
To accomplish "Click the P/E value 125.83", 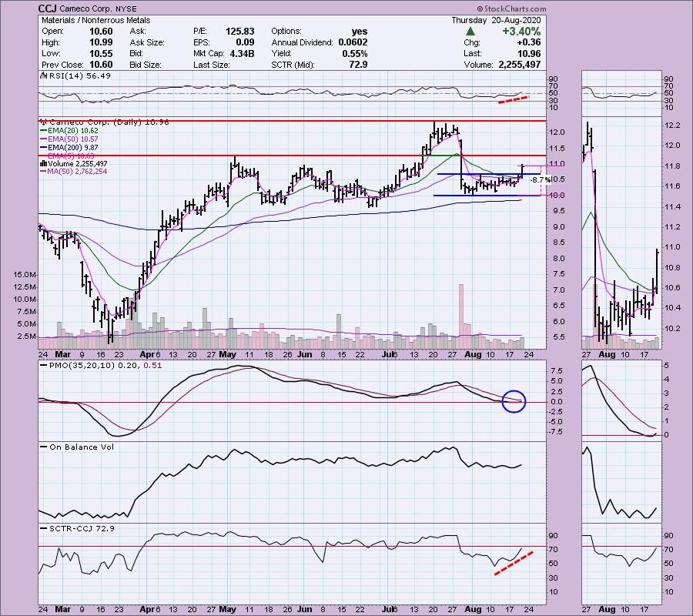I will pyautogui.click(x=240, y=32).
